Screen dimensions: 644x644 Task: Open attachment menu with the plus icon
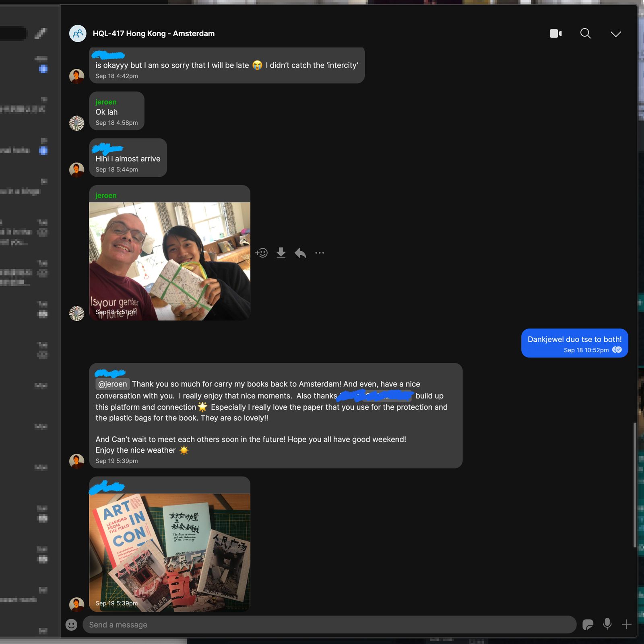(626, 624)
